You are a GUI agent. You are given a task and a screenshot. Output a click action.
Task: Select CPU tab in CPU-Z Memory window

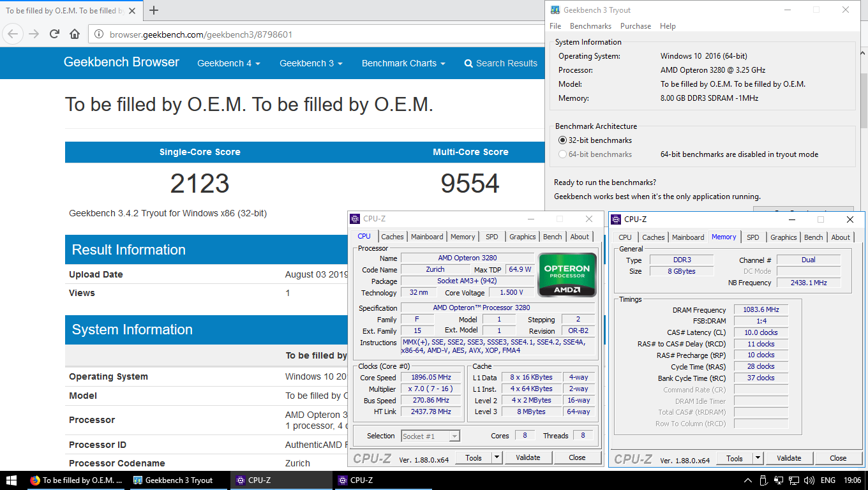point(625,237)
